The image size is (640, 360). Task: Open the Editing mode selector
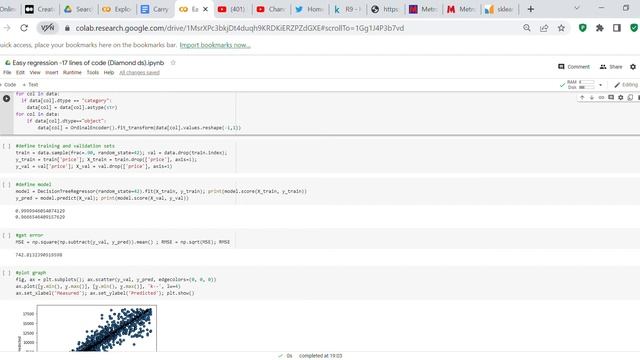coord(626,85)
